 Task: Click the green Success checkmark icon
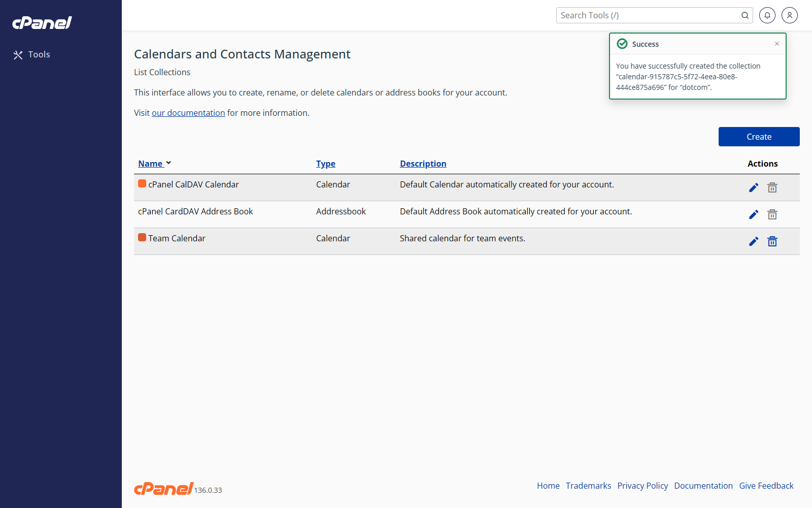tap(622, 44)
